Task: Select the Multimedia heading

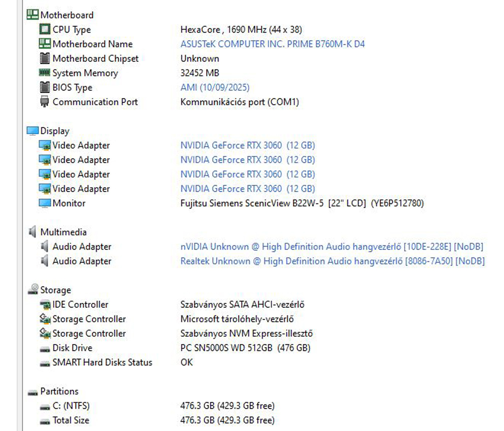Action: 63,232
